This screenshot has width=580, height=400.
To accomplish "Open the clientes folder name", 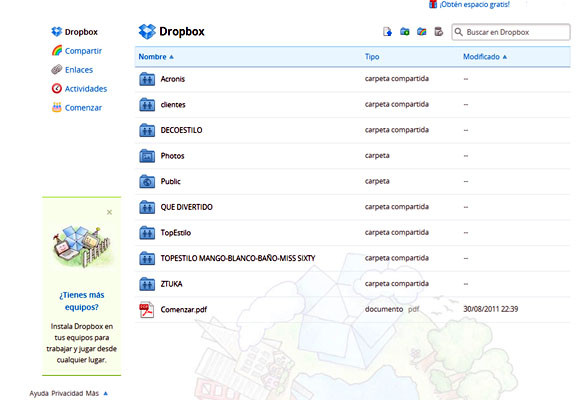I will (173, 104).
